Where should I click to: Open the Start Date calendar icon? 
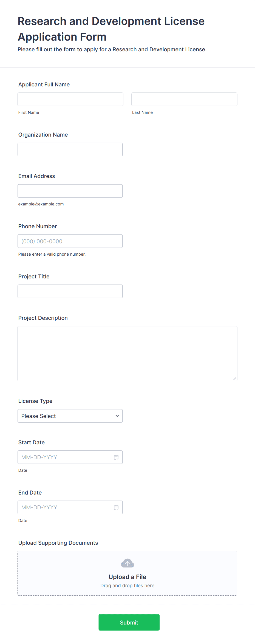[x=116, y=457]
